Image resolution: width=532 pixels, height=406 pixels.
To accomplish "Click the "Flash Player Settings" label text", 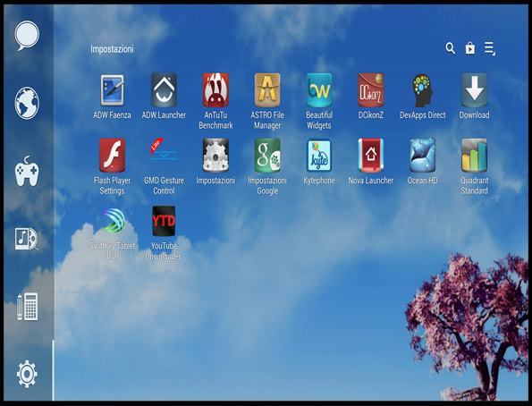I will (113, 185).
